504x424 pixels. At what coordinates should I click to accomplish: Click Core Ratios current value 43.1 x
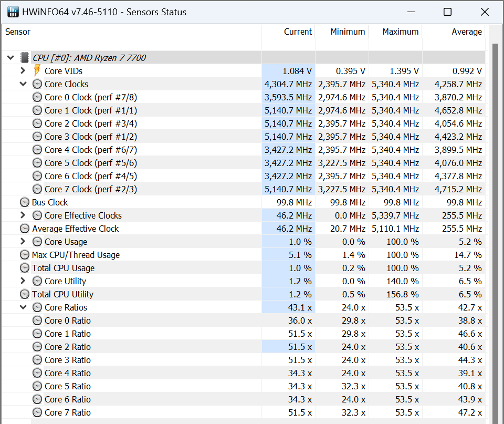pos(300,307)
